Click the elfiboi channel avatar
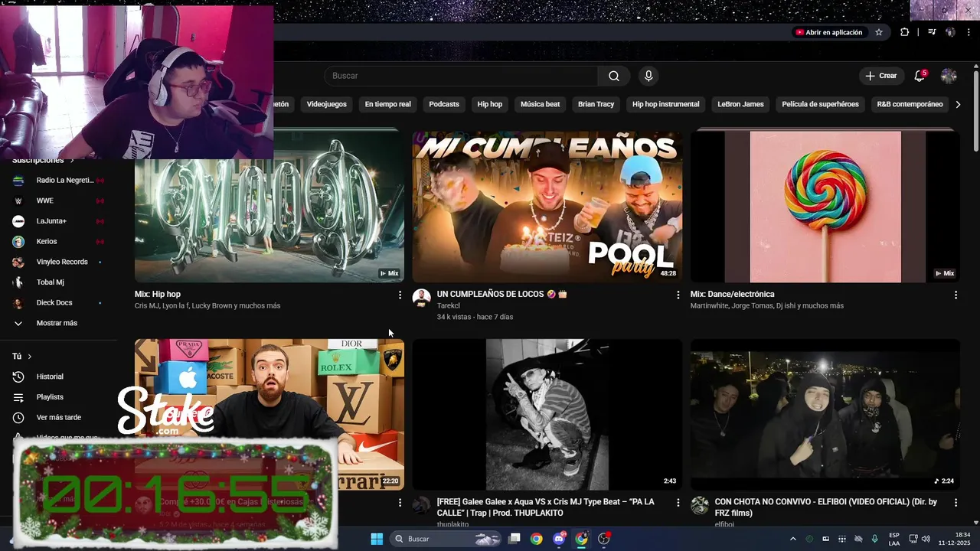The height and width of the screenshot is (551, 980). (x=699, y=506)
